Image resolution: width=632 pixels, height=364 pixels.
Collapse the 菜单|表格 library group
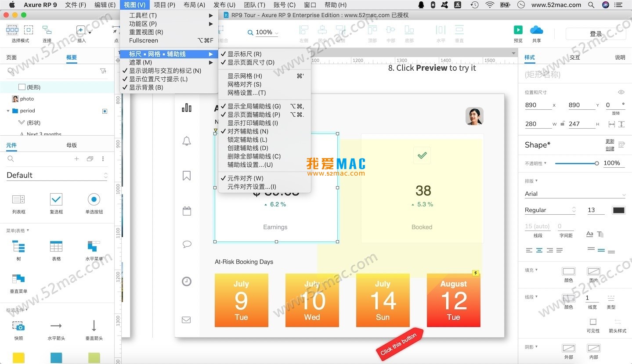(x=28, y=230)
